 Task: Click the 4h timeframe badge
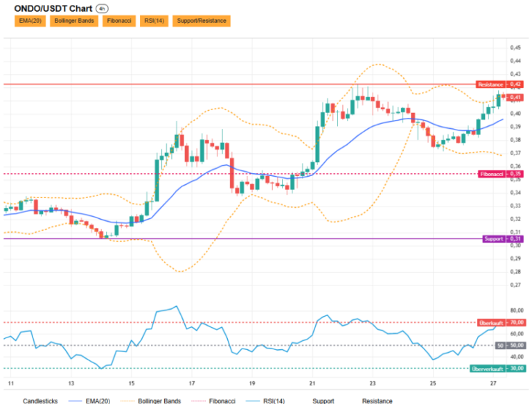[102, 9]
